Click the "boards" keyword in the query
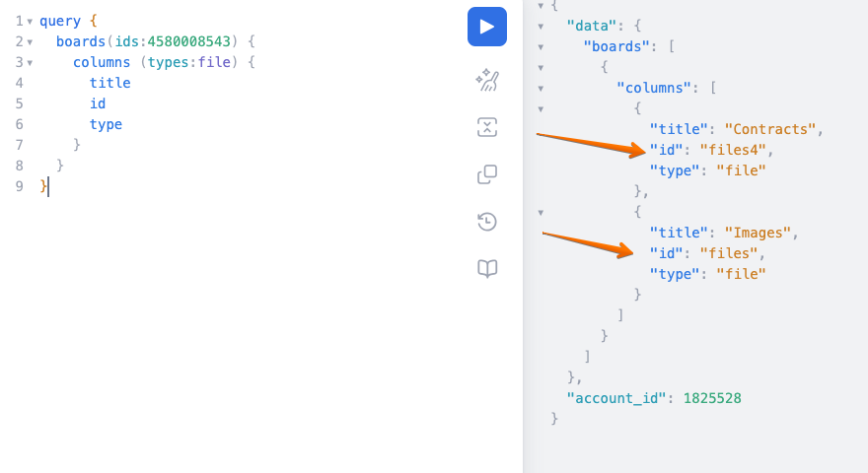The height and width of the screenshot is (473, 868). [x=81, y=41]
